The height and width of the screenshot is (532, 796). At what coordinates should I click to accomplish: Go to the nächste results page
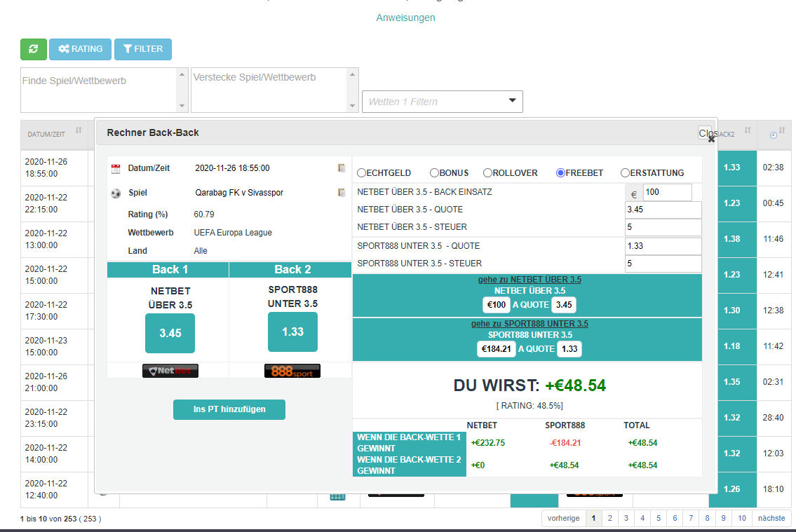point(771,518)
